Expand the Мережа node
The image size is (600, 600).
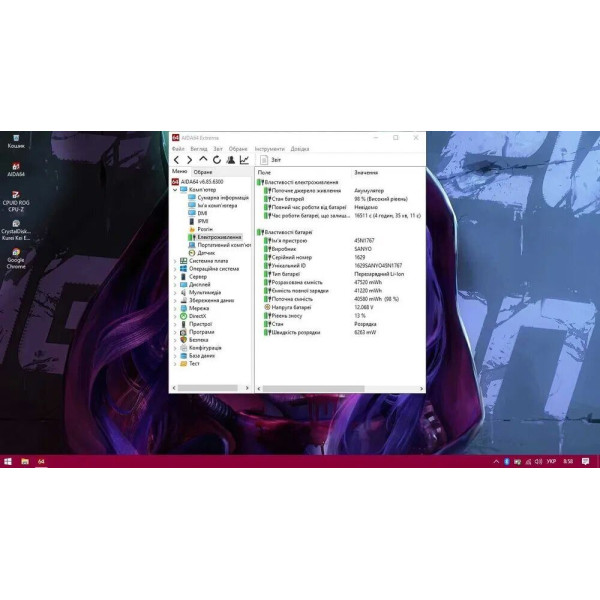pyautogui.click(x=175, y=308)
